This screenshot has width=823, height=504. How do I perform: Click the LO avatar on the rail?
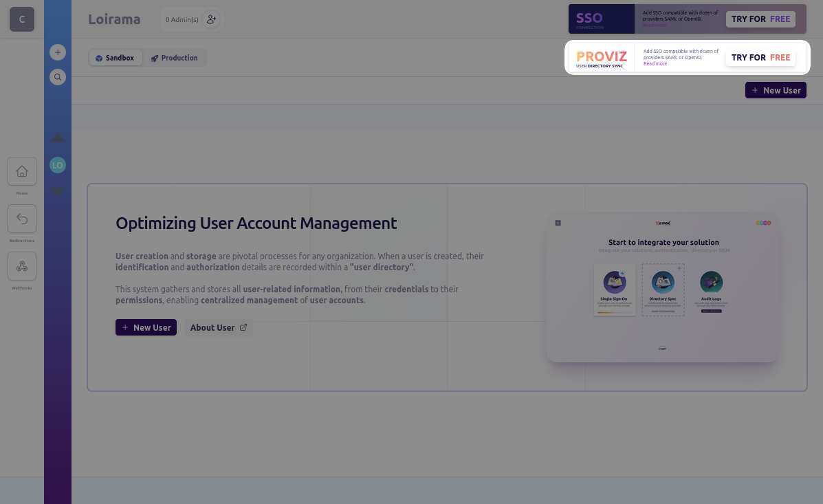(58, 165)
